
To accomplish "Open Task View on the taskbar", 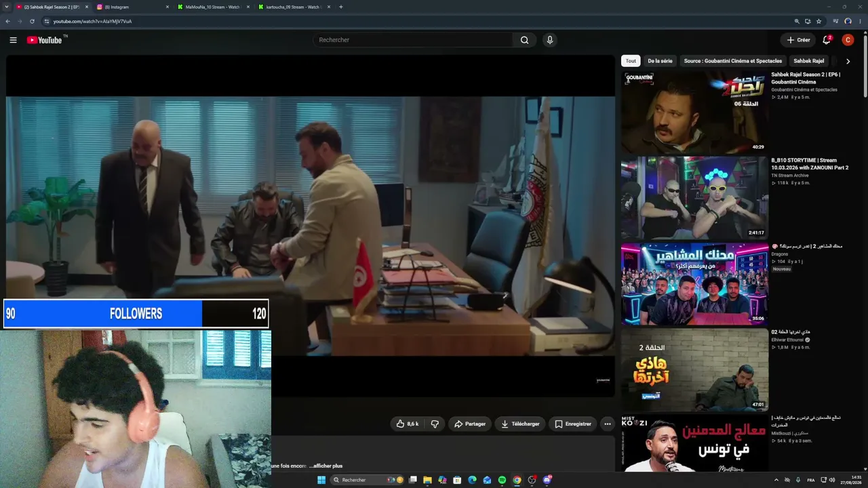I will (x=412, y=480).
